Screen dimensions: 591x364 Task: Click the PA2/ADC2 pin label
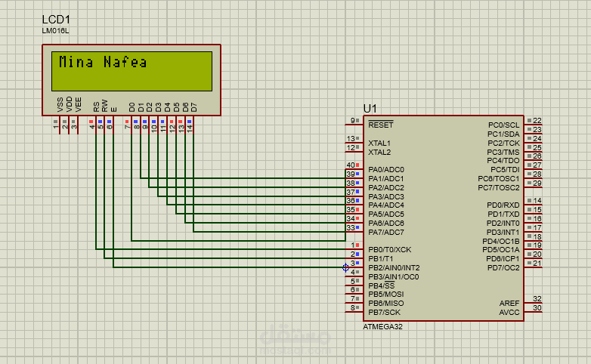click(x=386, y=187)
